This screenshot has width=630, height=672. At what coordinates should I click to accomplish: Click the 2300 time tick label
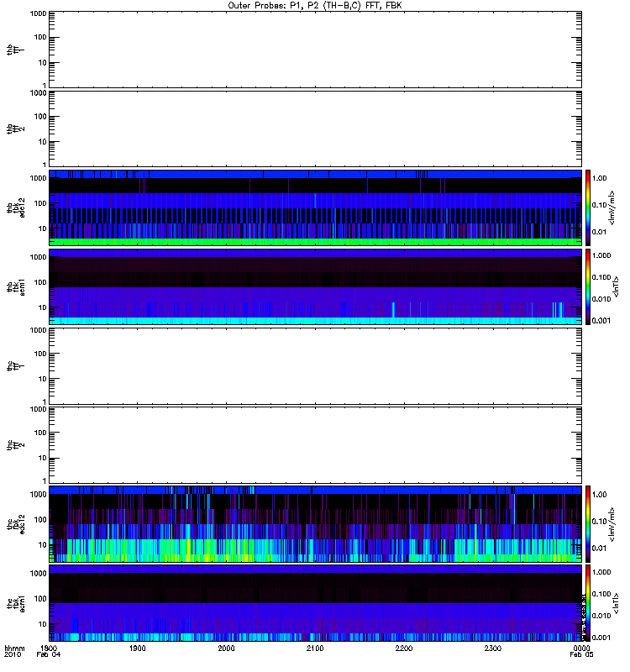point(493,648)
